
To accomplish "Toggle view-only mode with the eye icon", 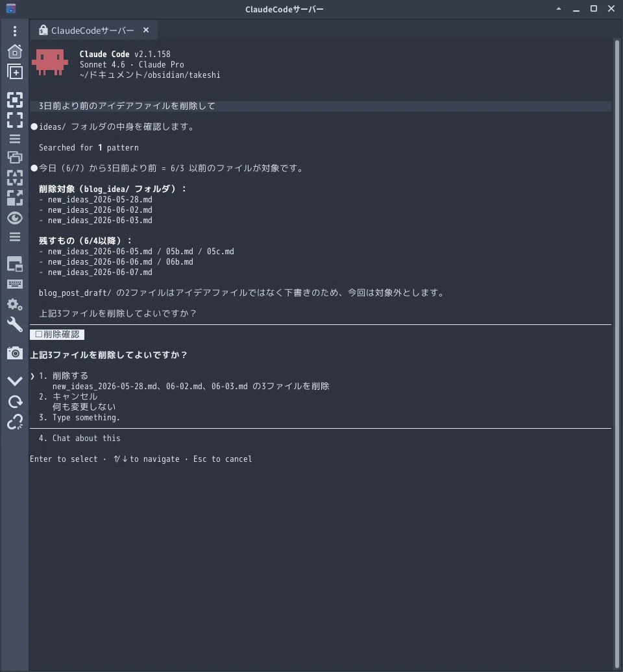I will click(x=14, y=218).
